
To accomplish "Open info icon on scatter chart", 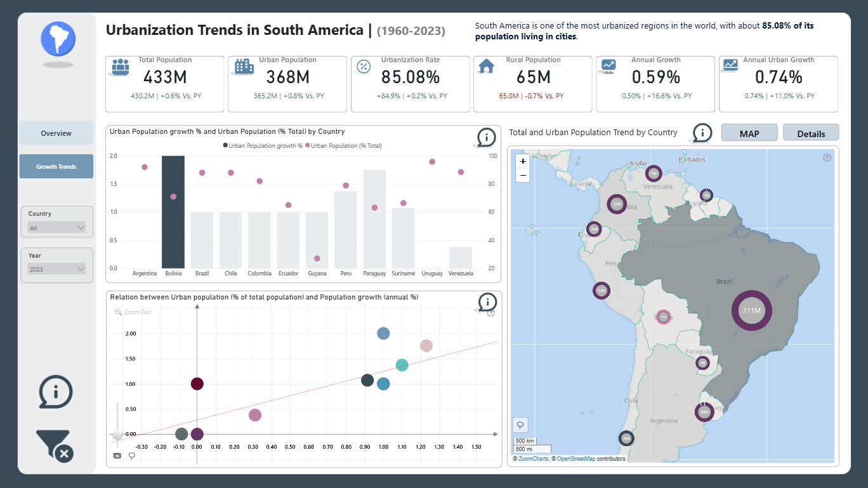I will pos(487,302).
